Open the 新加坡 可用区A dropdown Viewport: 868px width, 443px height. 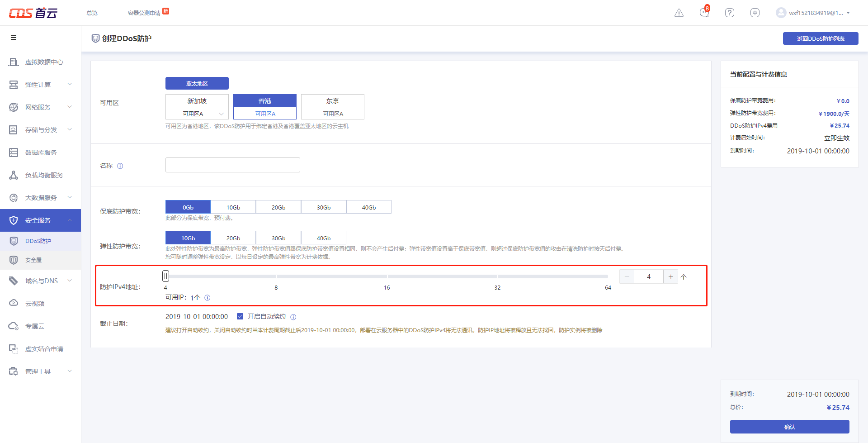pyautogui.click(x=197, y=114)
